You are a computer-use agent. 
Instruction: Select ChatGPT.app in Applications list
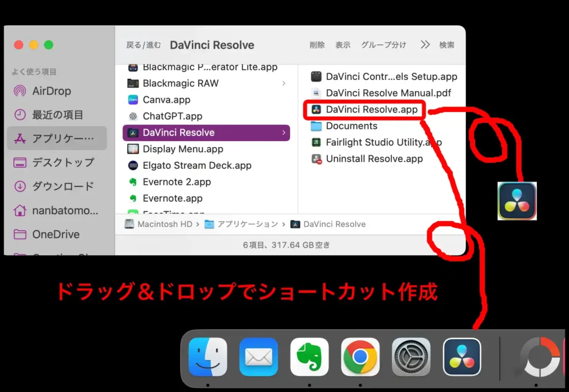pos(172,116)
